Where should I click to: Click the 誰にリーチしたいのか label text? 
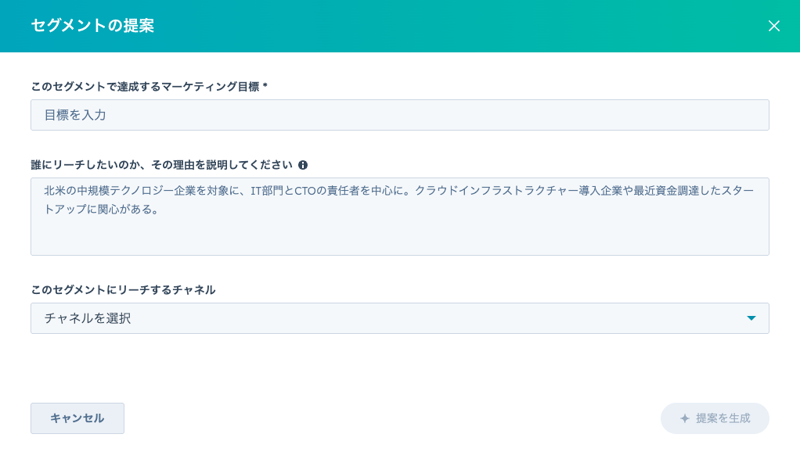pos(160,165)
